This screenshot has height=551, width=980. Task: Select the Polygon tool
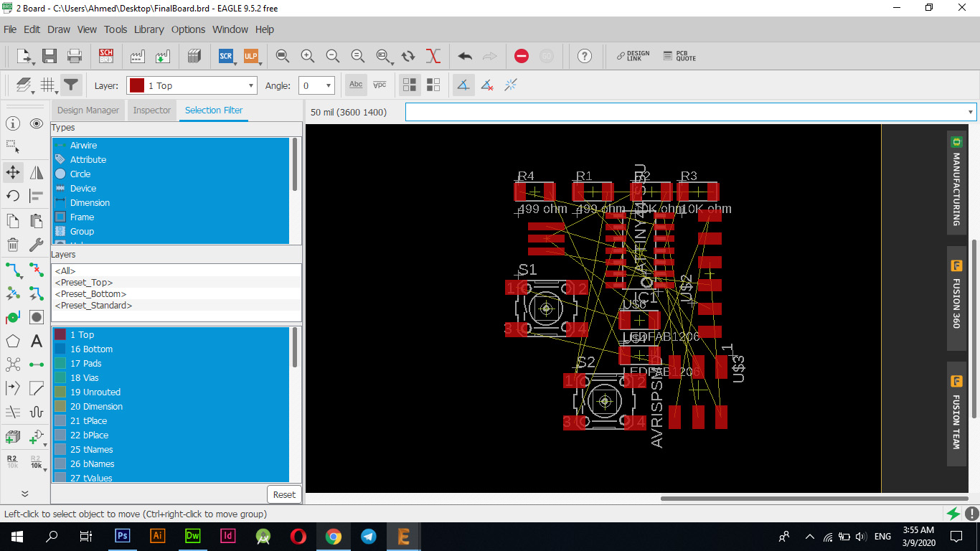(13, 341)
